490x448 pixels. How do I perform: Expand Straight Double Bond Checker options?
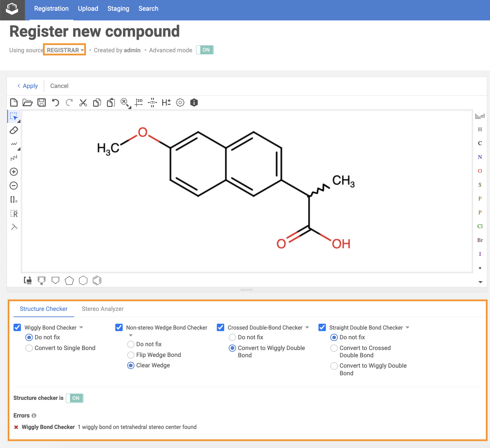408,327
